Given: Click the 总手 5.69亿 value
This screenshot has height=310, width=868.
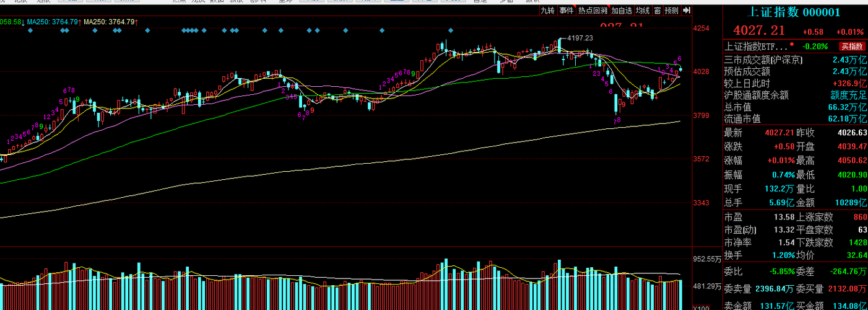Looking at the screenshot, I should pos(782,203).
